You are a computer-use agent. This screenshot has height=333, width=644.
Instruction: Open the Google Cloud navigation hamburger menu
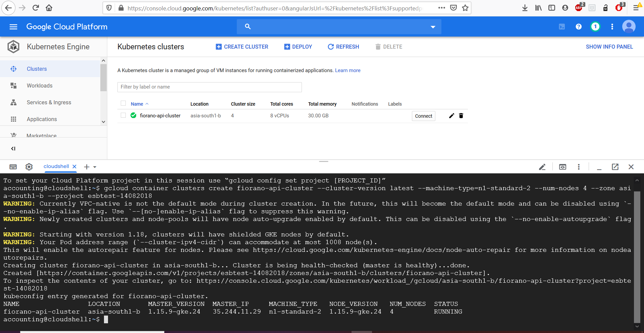[13, 27]
